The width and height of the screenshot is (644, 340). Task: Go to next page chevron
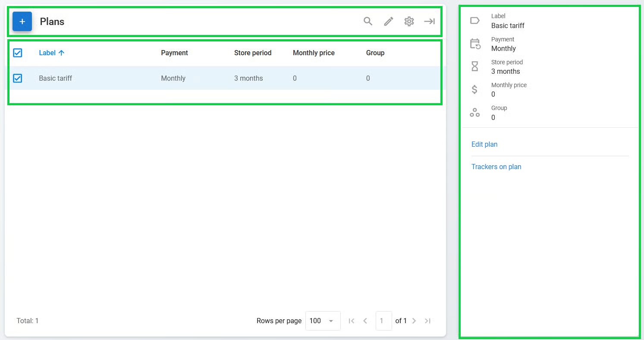click(x=414, y=321)
